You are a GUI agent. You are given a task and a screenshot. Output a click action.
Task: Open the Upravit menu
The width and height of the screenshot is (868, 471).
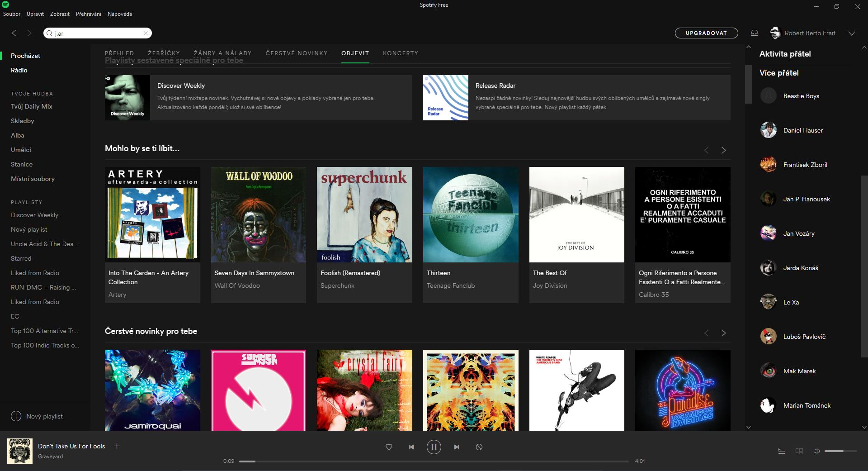tap(35, 14)
